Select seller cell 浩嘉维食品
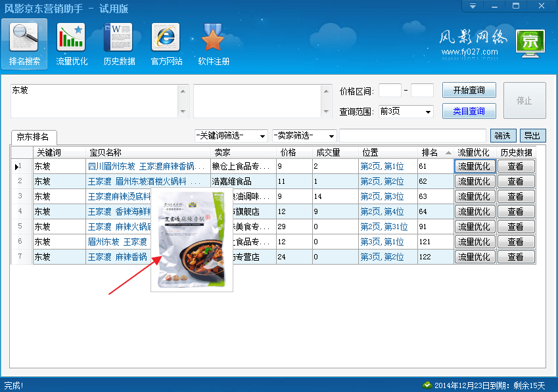The width and height of the screenshot is (558, 392). [243, 182]
